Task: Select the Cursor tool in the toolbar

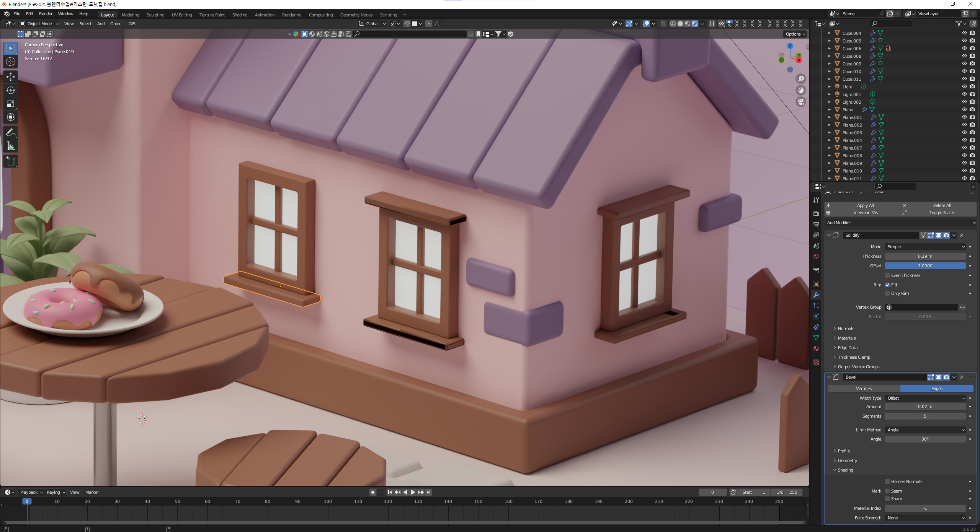Action: (11, 62)
